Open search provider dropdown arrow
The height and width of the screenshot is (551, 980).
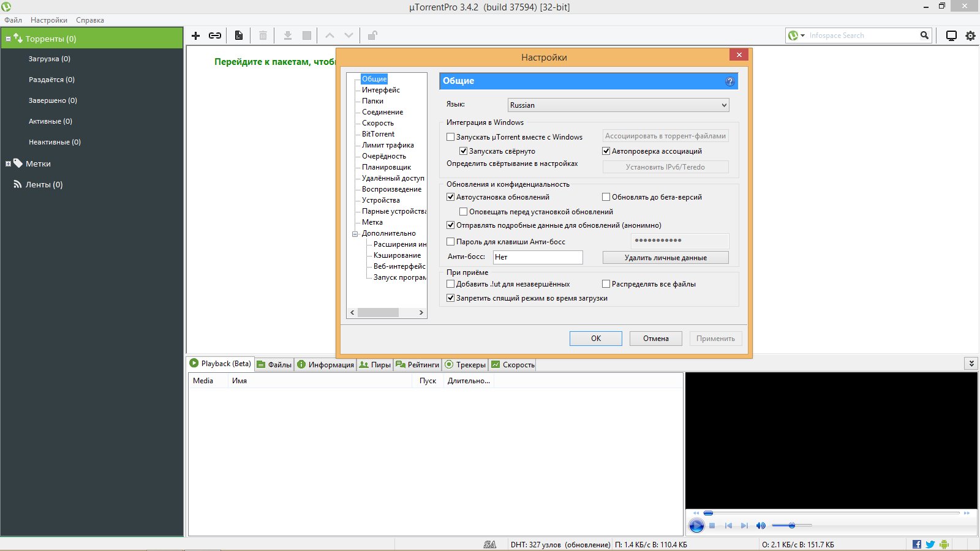click(x=802, y=36)
